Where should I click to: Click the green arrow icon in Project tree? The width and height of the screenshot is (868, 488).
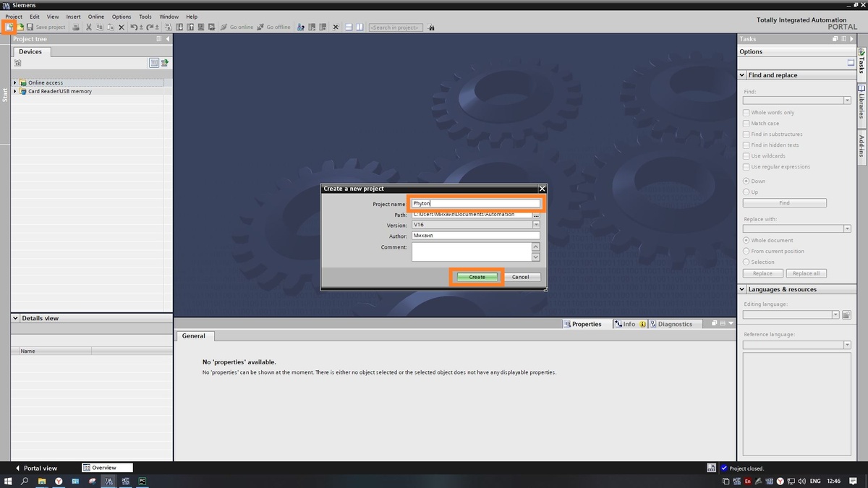(165, 63)
